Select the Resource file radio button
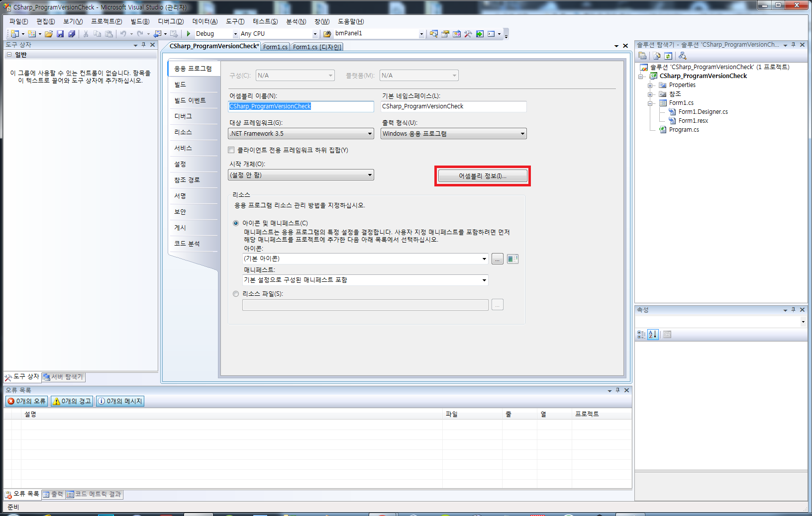 [236, 294]
